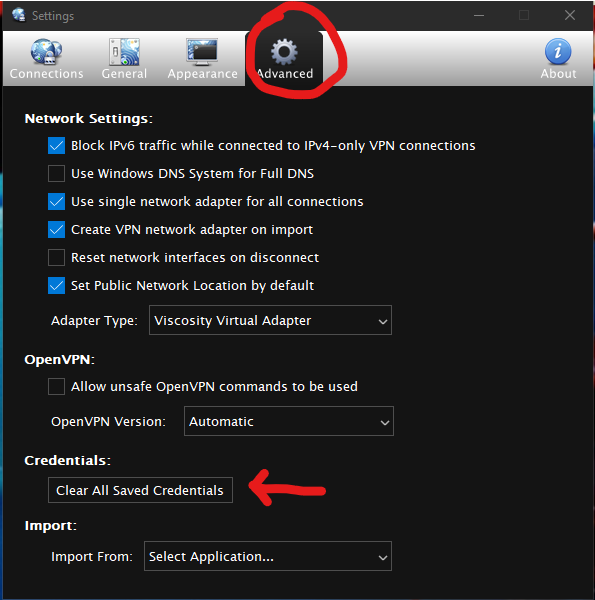595x600 pixels.
Task: Open the Connections globe icon
Action: [x=46, y=51]
